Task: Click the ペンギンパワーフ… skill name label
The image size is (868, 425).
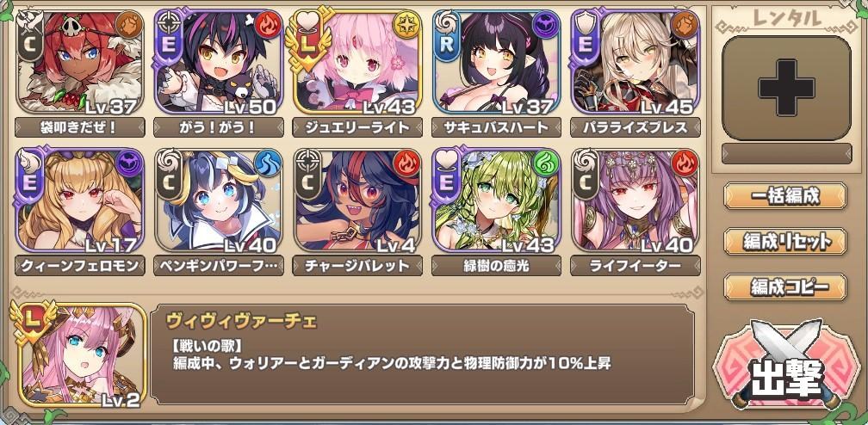Action: [219, 266]
